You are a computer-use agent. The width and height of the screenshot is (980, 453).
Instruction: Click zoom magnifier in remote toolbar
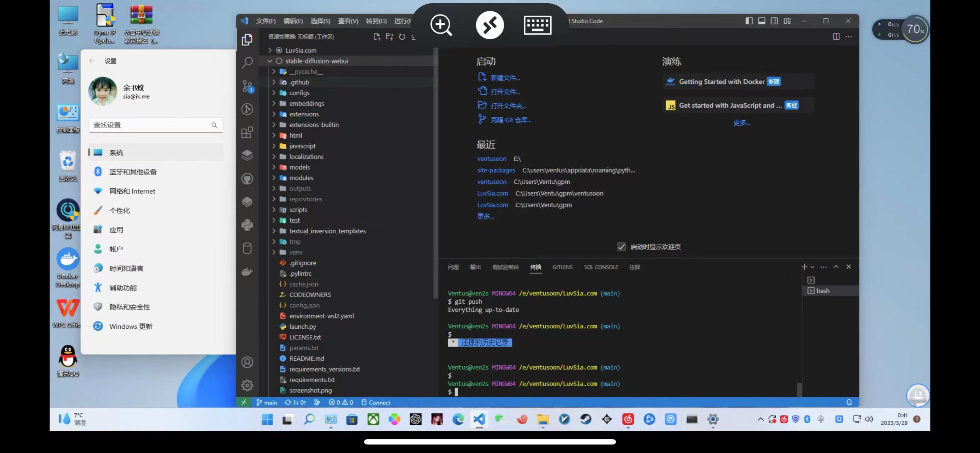click(x=441, y=25)
